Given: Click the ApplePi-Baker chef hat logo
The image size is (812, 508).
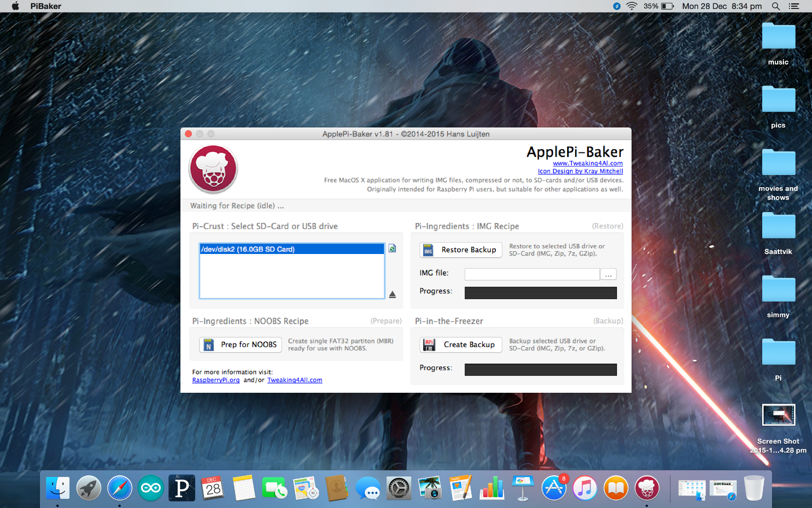Looking at the screenshot, I should coord(213,168).
